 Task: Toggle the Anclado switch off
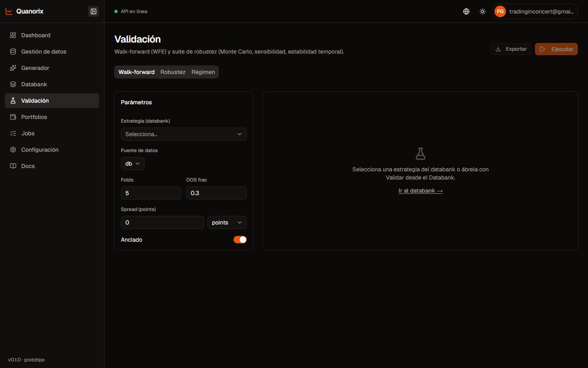click(240, 240)
